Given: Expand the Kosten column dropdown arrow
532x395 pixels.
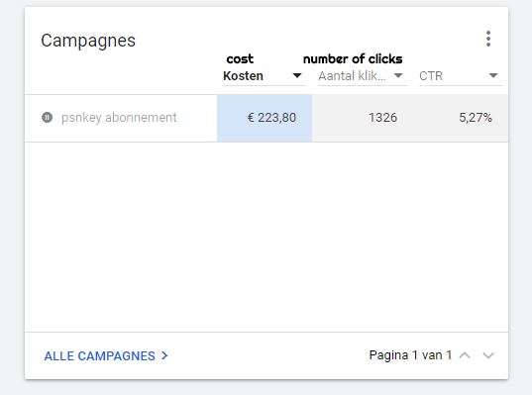Looking at the screenshot, I should coord(297,75).
